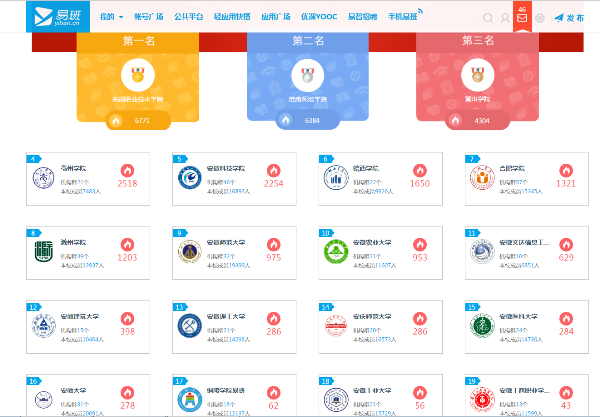Viewport: 600px width, 417px height.
Task: Open the school name on second place card
Action: (x=308, y=99)
